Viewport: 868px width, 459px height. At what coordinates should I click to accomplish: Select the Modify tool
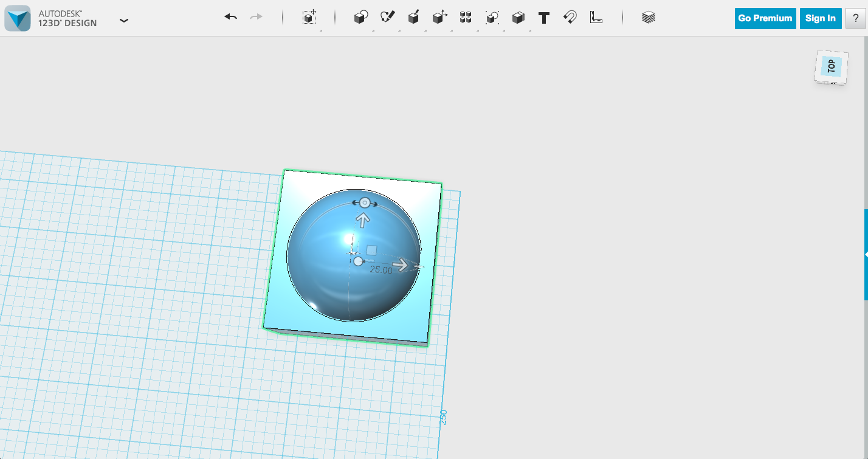click(x=440, y=16)
